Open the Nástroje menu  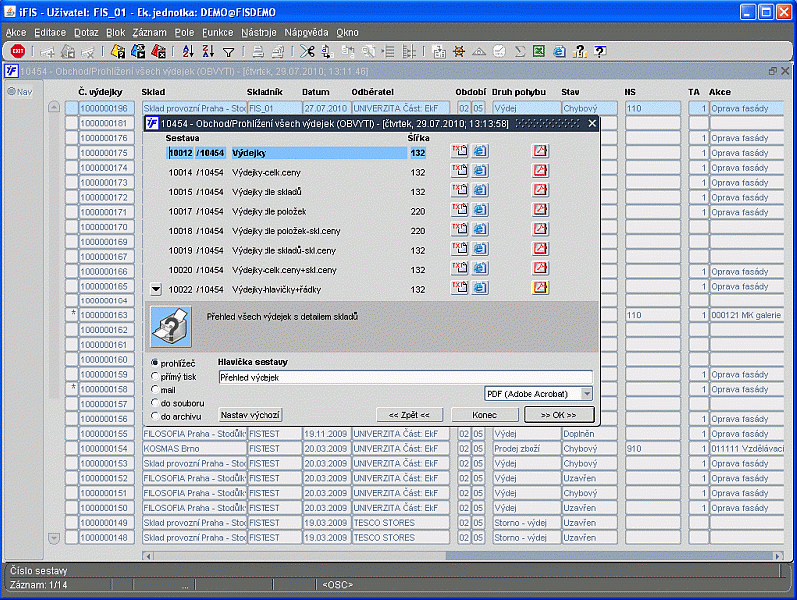[259, 33]
